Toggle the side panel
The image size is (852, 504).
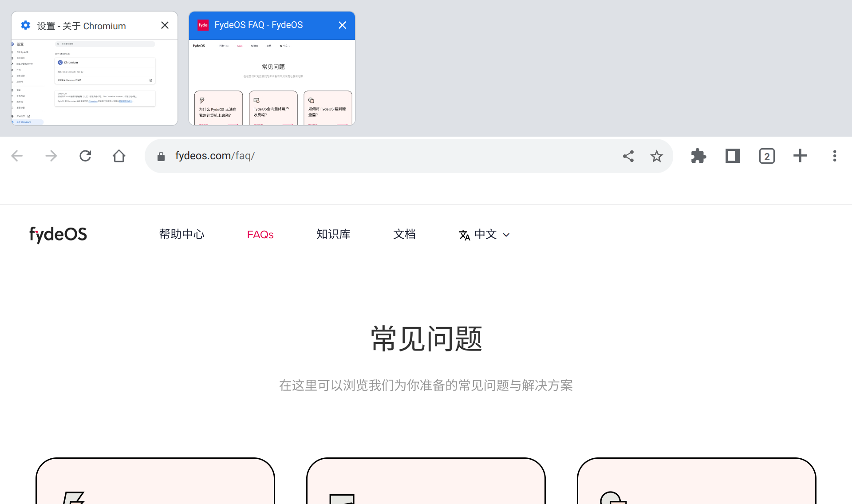pyautogui.click(x=733, y=156)
